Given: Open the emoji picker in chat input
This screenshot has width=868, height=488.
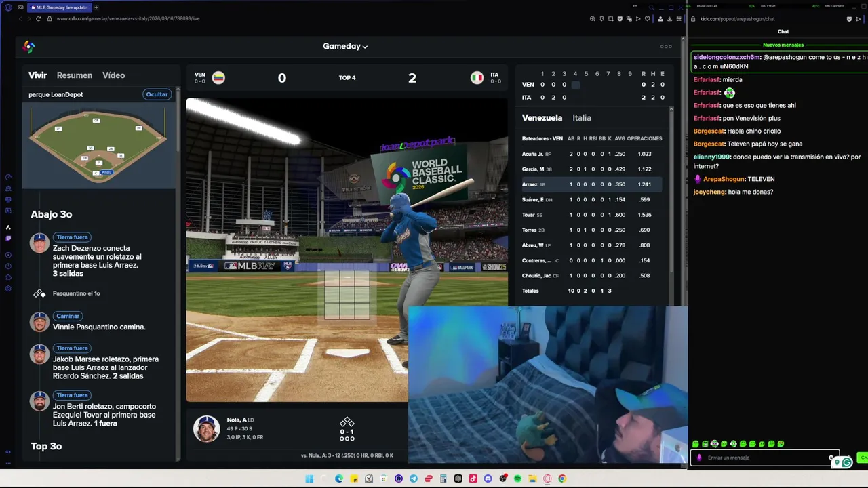Looking at the screenshot, I should point(831,457).
